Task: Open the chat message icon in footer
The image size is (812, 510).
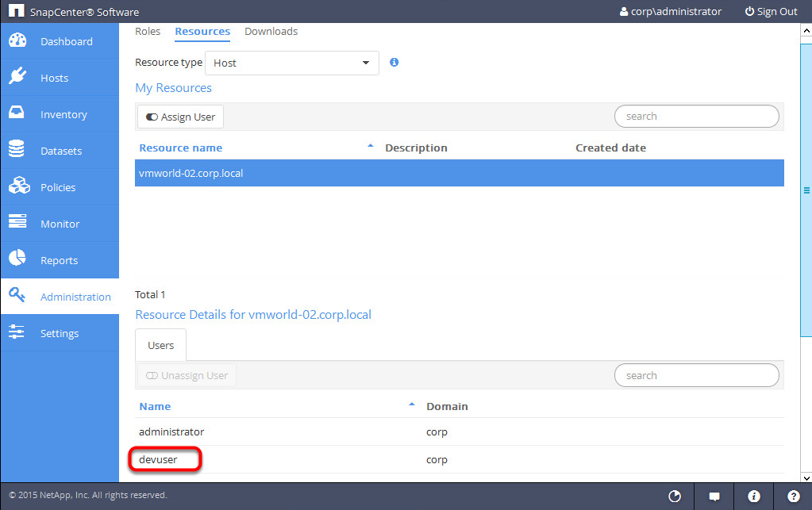Action: (x=714, y=497)
